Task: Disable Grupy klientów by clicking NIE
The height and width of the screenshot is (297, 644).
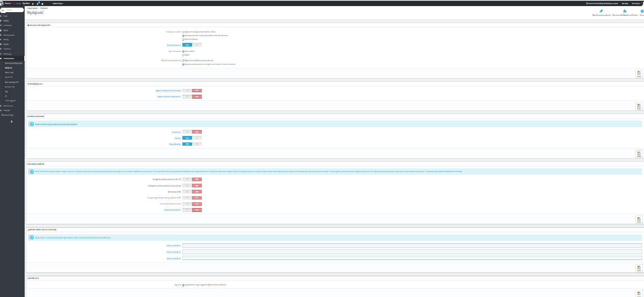Action: pyautogui.click(x=197, y=144)
